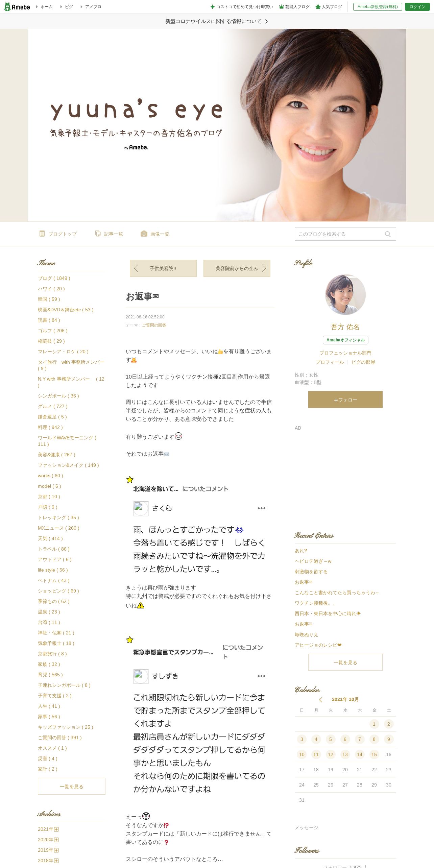Open theme ブログ ( 1849 )
Image resolution: width=434 pixels, height=868 pixels.
(x=54, y=278)
